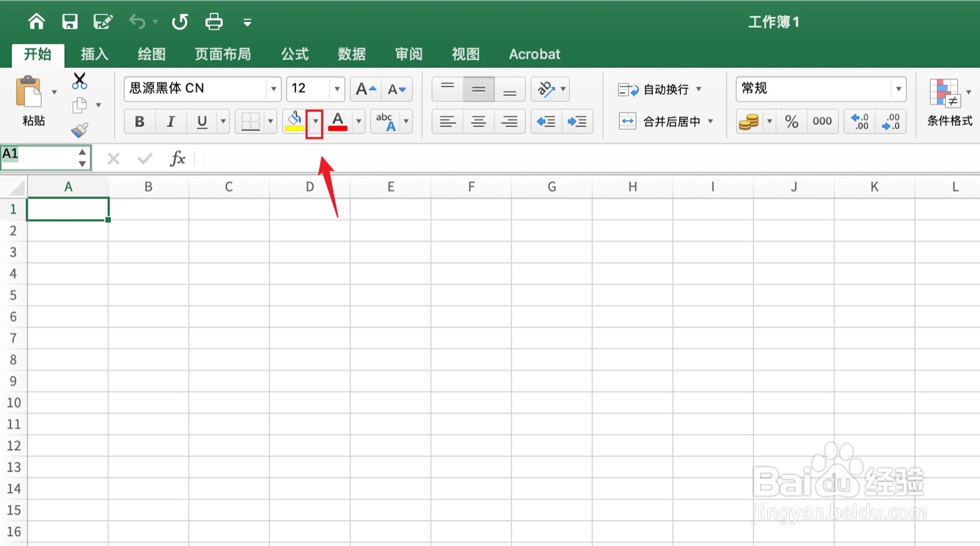Switch to the 公式 tab
This screenshot has width=980, height=546.
295,54
